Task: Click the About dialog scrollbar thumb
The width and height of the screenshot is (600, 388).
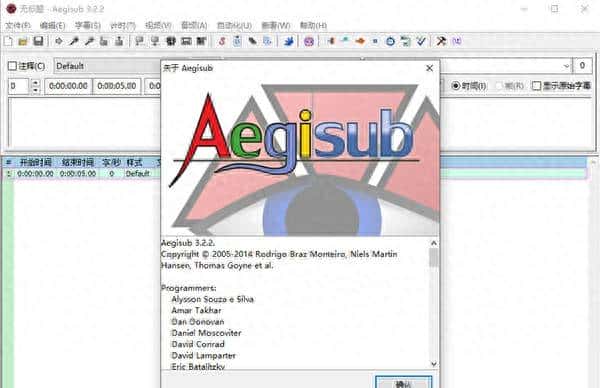Action: click(x=433, y=258)
